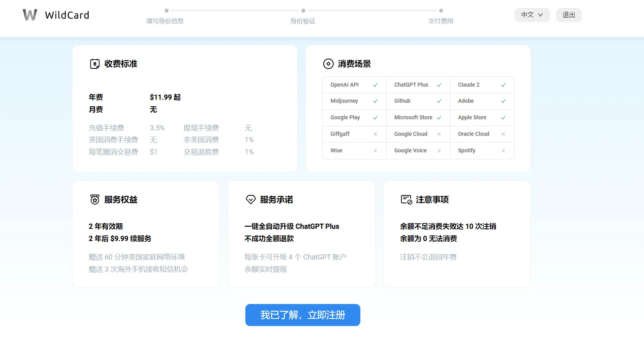This screenshot has height=337, width=644.
Task: Click the WildCard W logo icon
Action: click(30, 15)
